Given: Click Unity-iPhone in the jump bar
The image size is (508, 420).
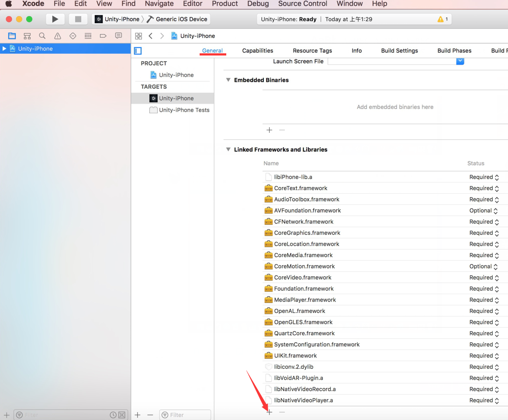Looking at the screenshot, I should click(x=193, y=36).
